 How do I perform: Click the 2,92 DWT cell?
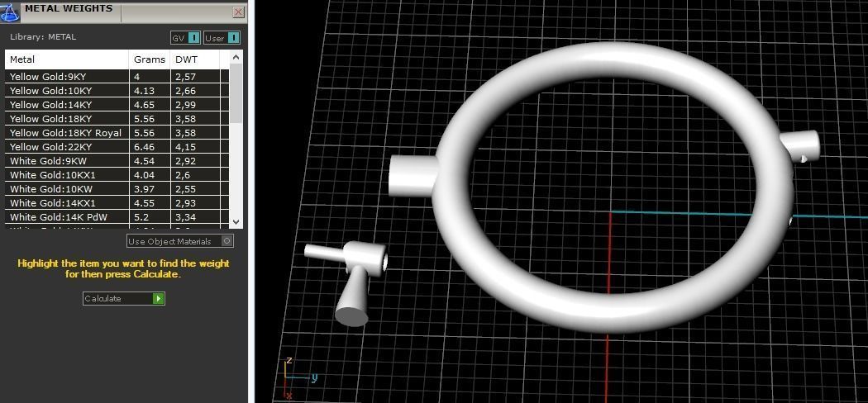click(x=195, y=161)
